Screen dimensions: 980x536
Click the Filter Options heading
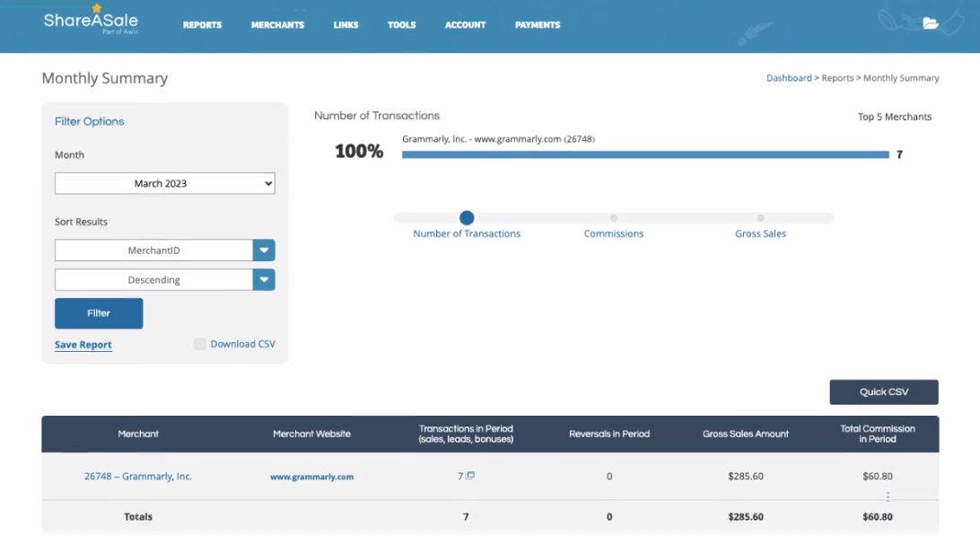[90, 121]
